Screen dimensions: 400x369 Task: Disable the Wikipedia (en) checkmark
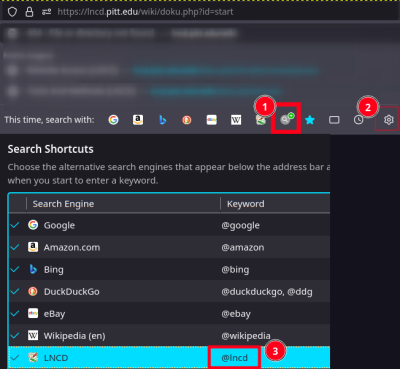(15, 336)
